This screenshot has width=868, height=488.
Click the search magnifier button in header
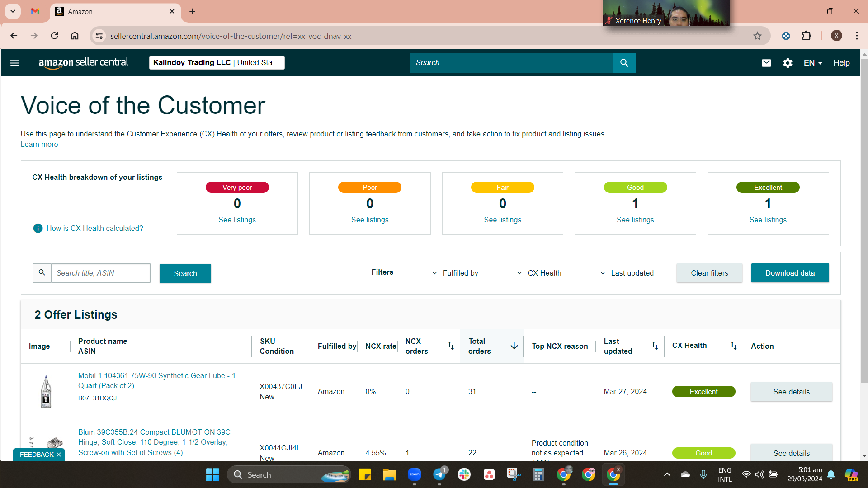pyautogui.click(x=624, y=63)
